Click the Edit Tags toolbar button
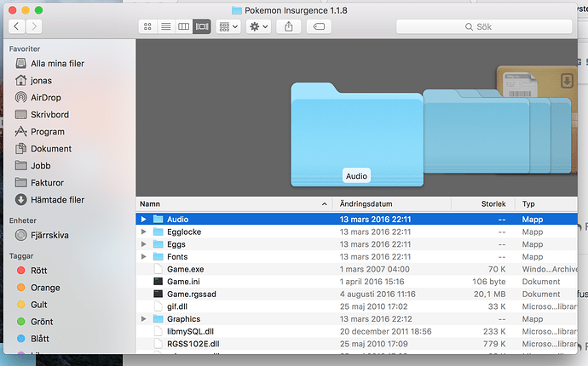 coord(319,26)
